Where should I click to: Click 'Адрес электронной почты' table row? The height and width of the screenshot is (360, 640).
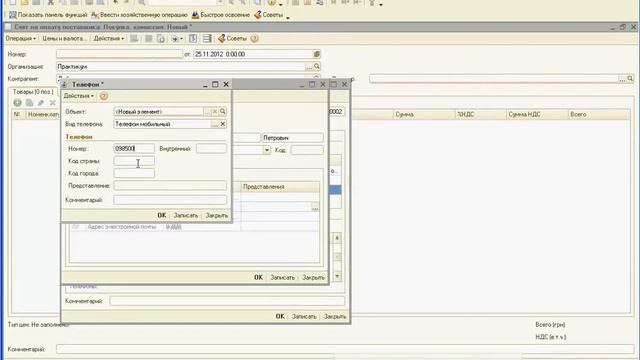195,227
